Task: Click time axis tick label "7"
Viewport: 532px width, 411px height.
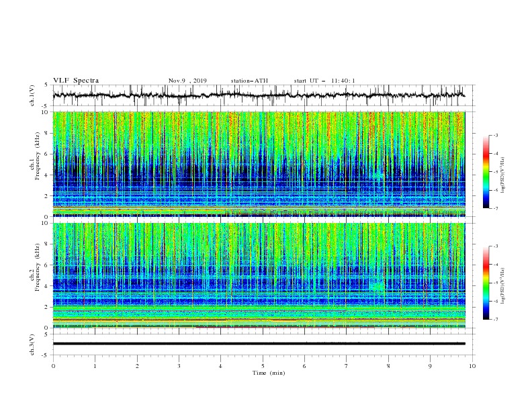Action: [x=347, y=366]
